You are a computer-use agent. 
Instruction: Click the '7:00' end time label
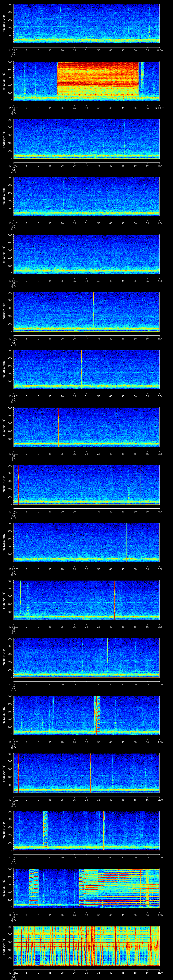160,511
